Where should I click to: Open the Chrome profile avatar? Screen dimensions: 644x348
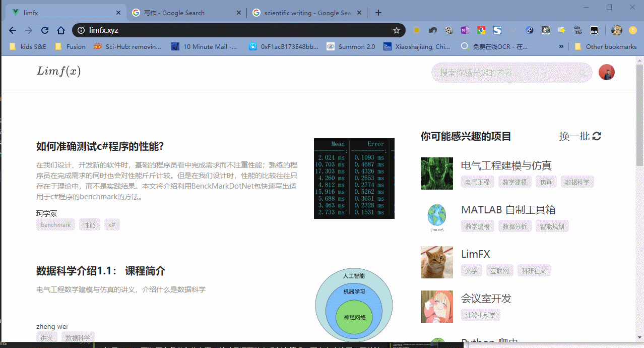point(616,30)
